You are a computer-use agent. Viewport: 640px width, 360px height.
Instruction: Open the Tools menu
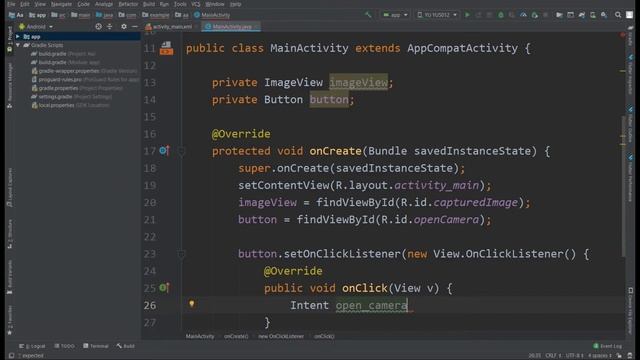(x=180, y=4)
